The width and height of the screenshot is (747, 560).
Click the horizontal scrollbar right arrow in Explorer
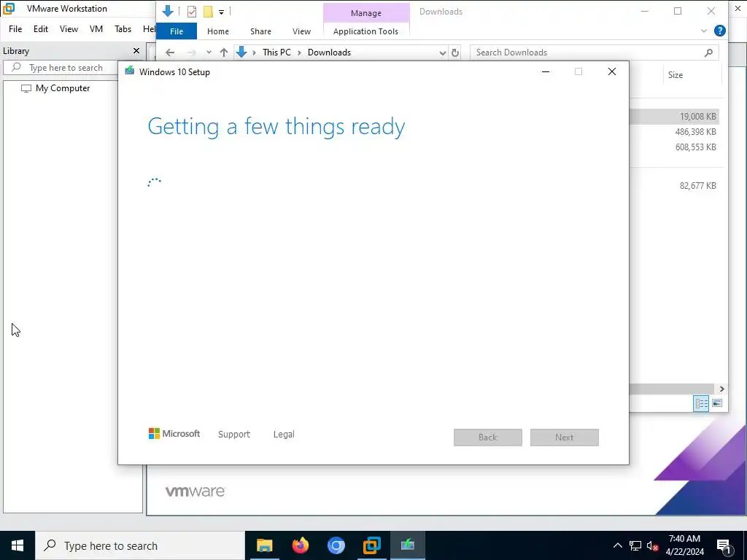coord(721,389)
